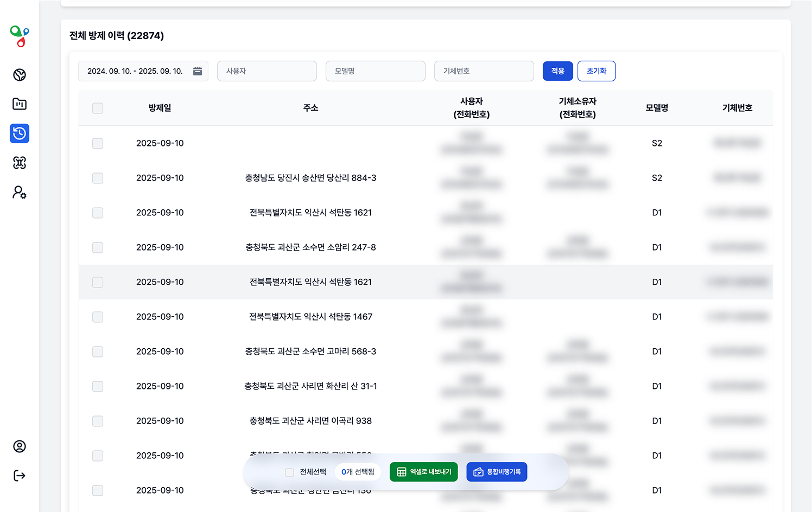Open the folder chart icon in sidebar

(x=20, y=104)
